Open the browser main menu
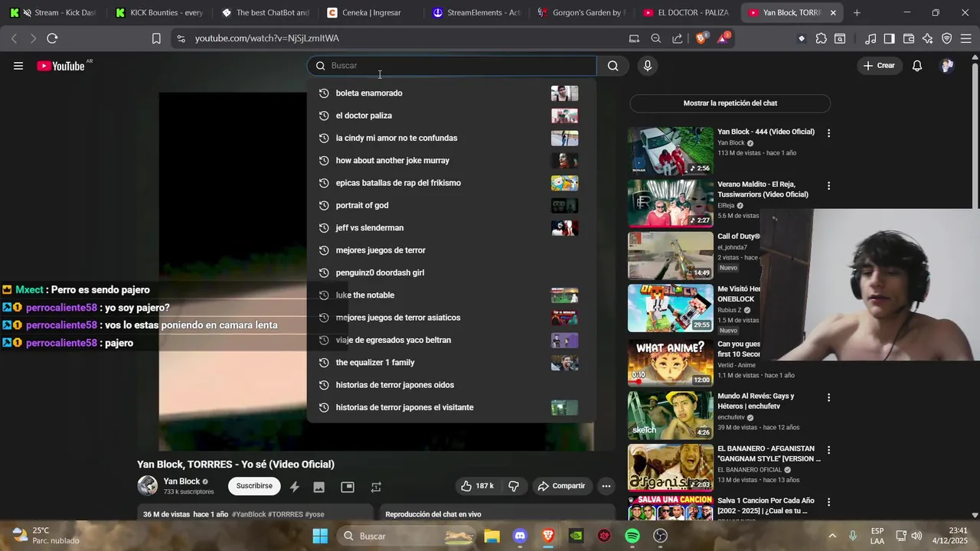Screen dimensions: 980x551 point(966,38)
